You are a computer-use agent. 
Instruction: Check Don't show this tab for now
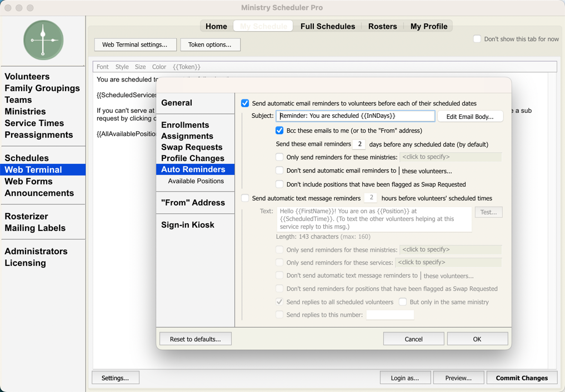(477, 39)
